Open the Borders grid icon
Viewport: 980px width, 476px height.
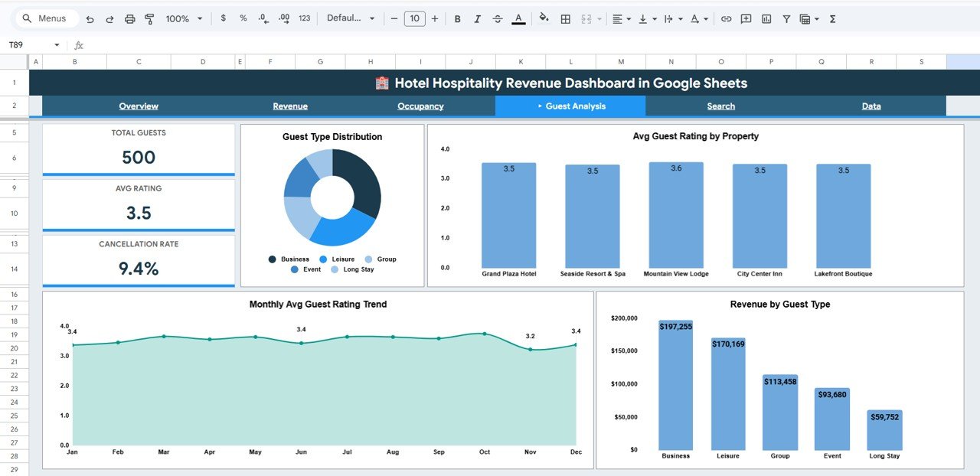coord(566,18)
